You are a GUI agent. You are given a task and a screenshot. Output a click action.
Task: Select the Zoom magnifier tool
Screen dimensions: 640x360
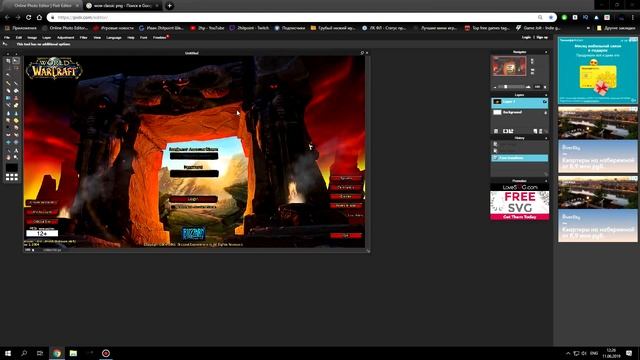[16, 157]
